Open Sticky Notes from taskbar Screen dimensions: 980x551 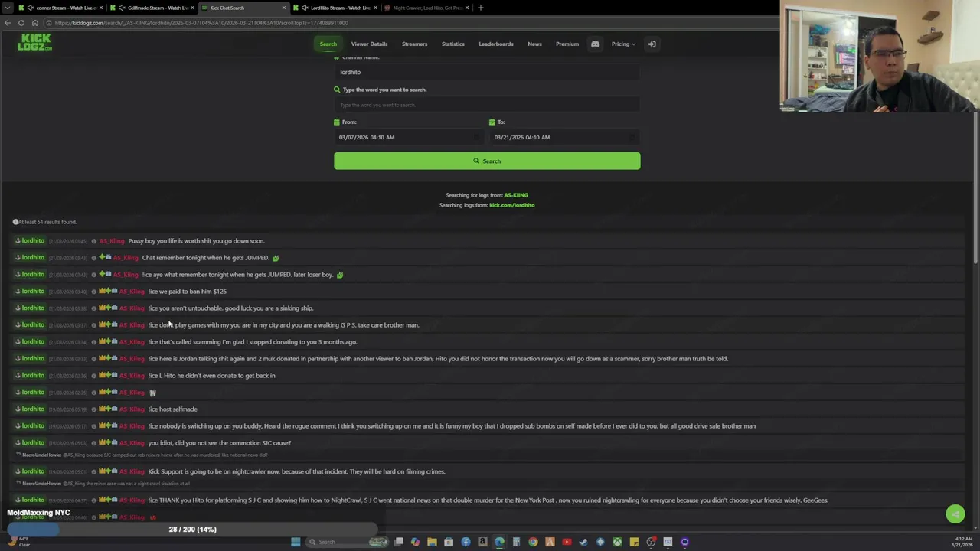(x=634, y=542)
